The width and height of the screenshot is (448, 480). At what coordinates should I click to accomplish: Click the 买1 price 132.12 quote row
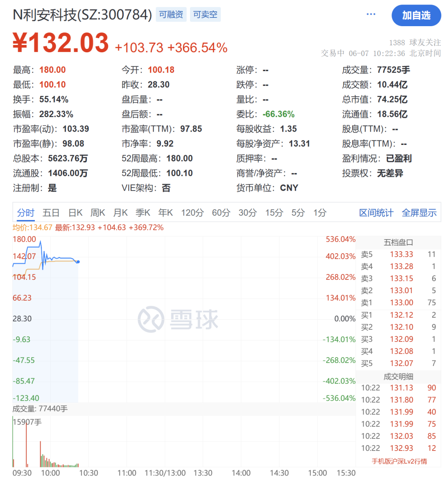click(x=402, y=315)
